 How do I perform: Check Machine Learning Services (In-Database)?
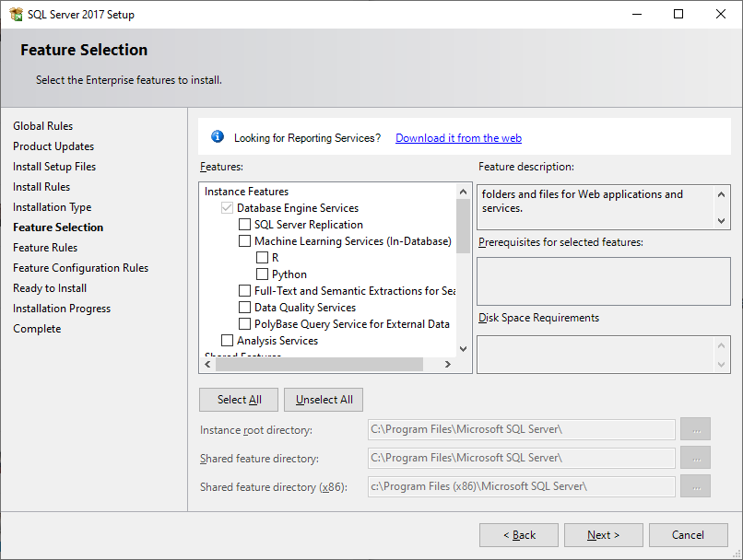[x=244, y=241]
